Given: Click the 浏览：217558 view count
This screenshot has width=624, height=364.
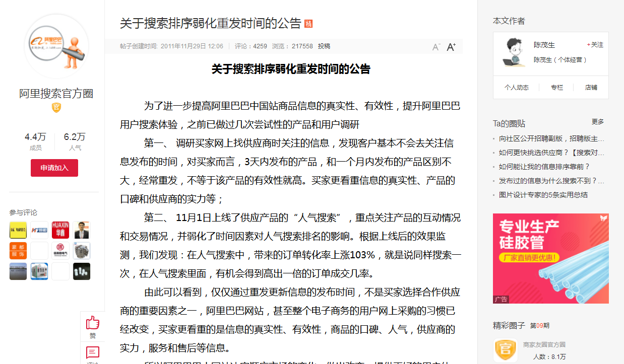Looking at the screenshot, I should point(292,46).
